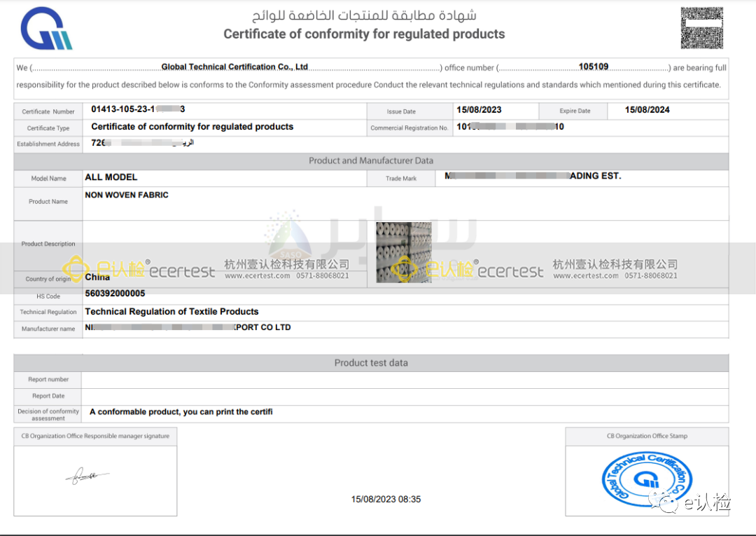Click 'Product test data' section header
This screenshot has height=536, width=756.
(371, 363)
